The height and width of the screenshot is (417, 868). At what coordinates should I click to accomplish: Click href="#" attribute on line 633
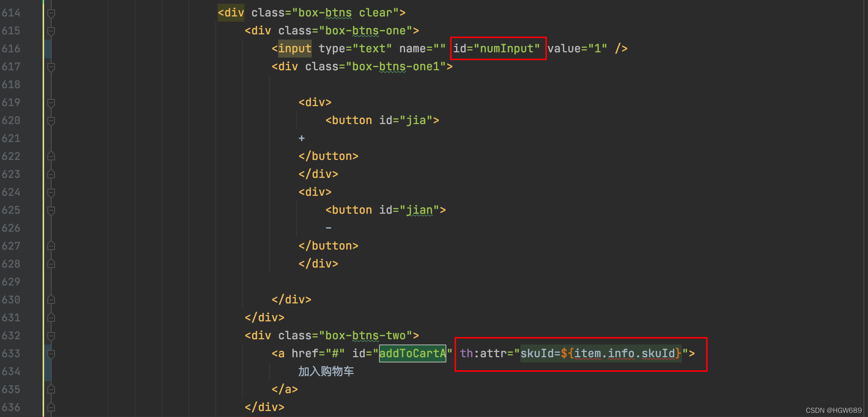[x=318, y=353]
